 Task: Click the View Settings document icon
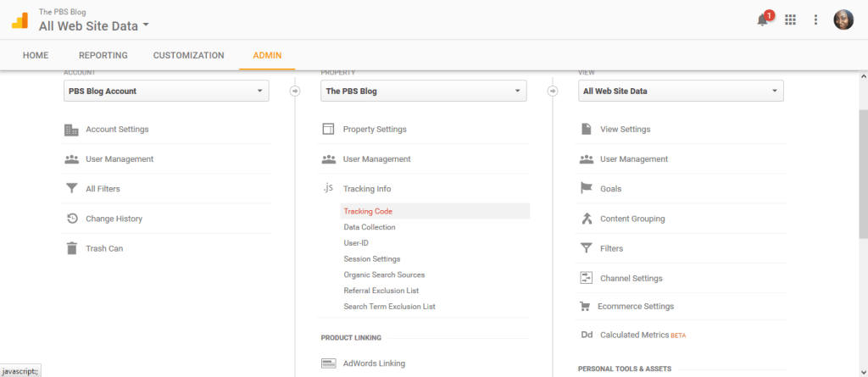[586, 130]
